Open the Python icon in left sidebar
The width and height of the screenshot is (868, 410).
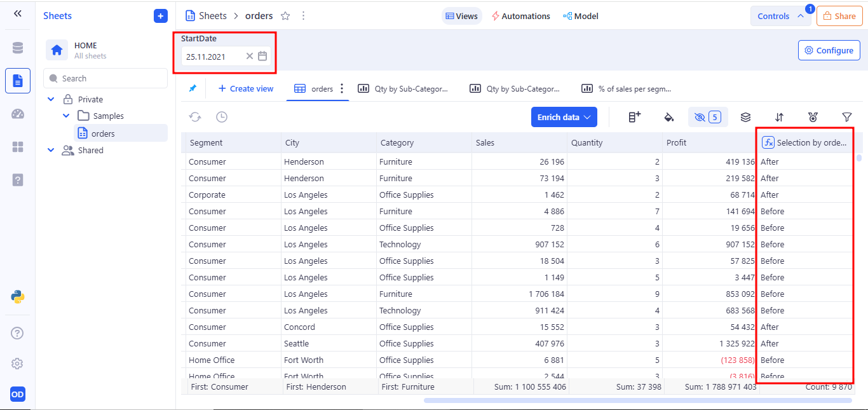[x=18, y=297]
